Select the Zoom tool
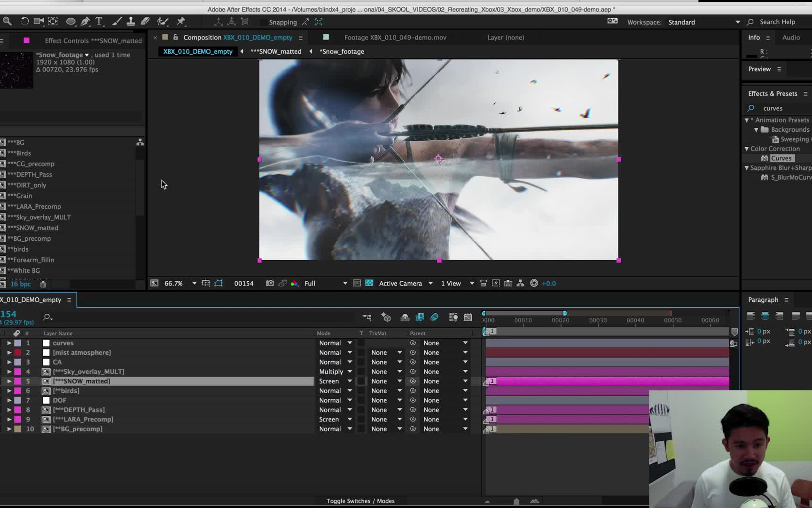This screenshot has height=508, width=812. [7, 21]
